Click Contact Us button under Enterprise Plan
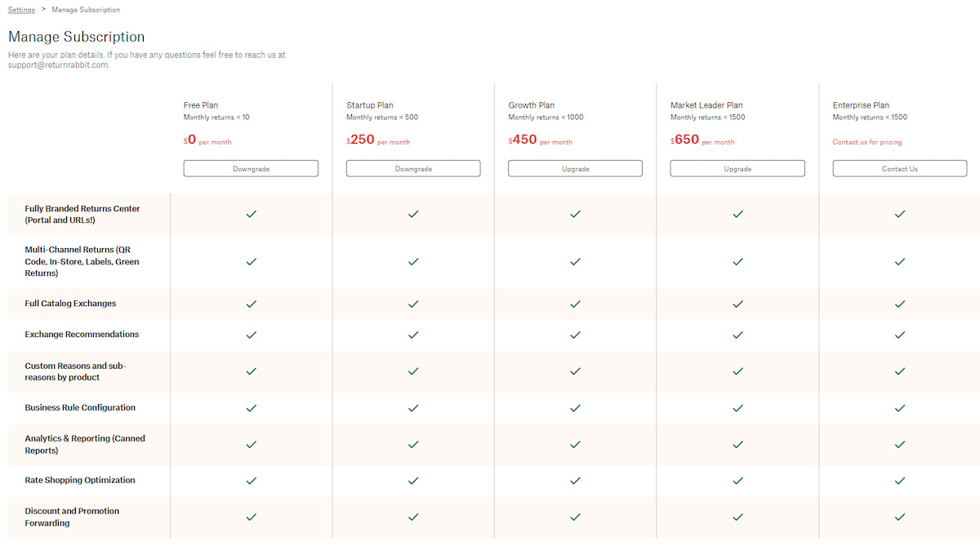 click(900, 168)
